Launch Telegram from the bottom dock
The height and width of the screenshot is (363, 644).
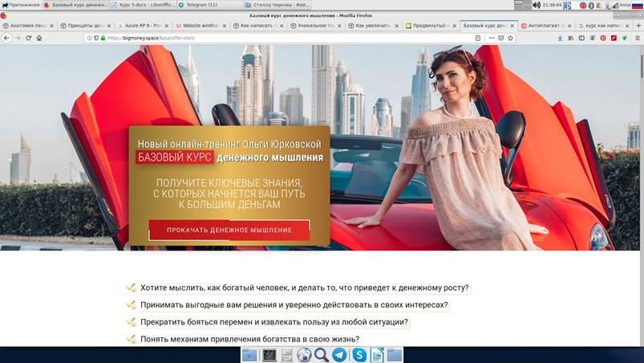pos(339,354)
